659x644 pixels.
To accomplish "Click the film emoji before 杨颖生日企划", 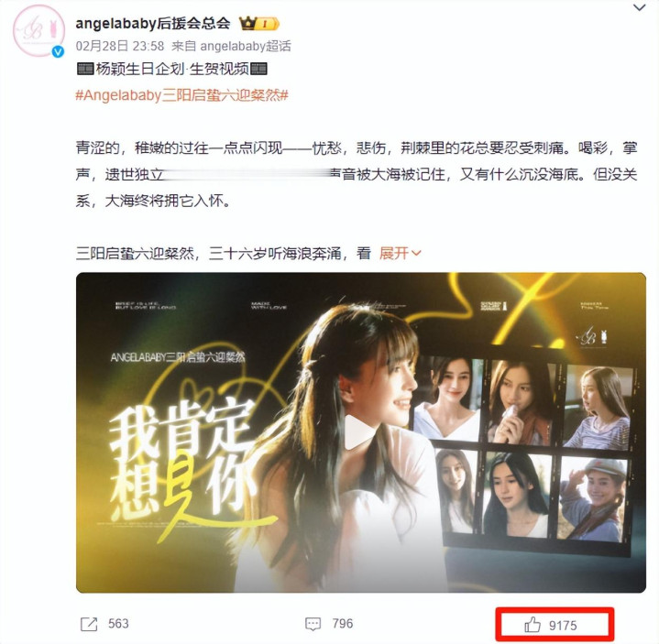I will pyautogui.click(x=85, y=69).
